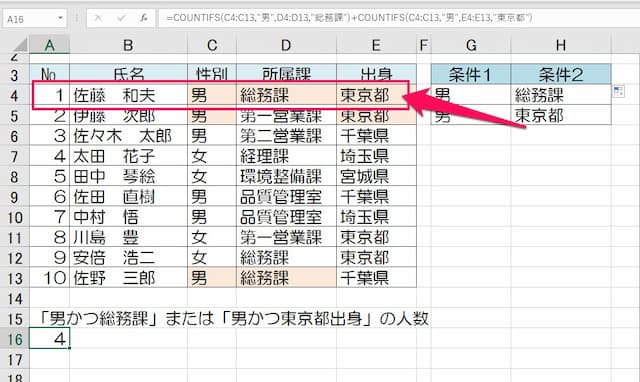Click 総務課 in row 13
The height and width of the screenshot is (382, 640).
pos(286,278)
